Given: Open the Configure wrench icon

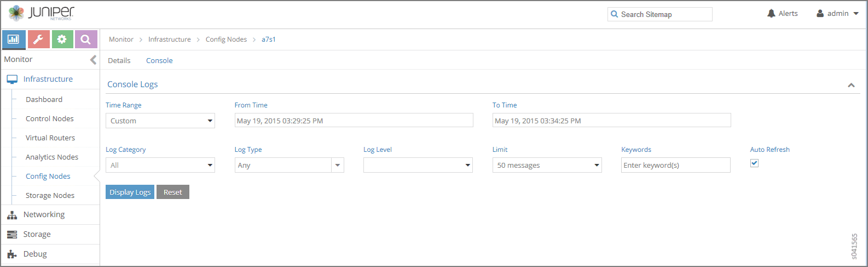Looking at the screenshot, I should coord(38,39).
